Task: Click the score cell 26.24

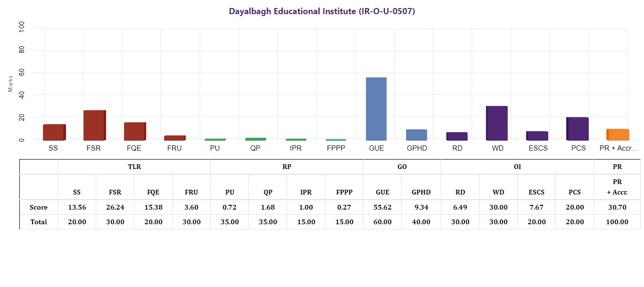Action: pyautogui.click(x=115, y=207)
